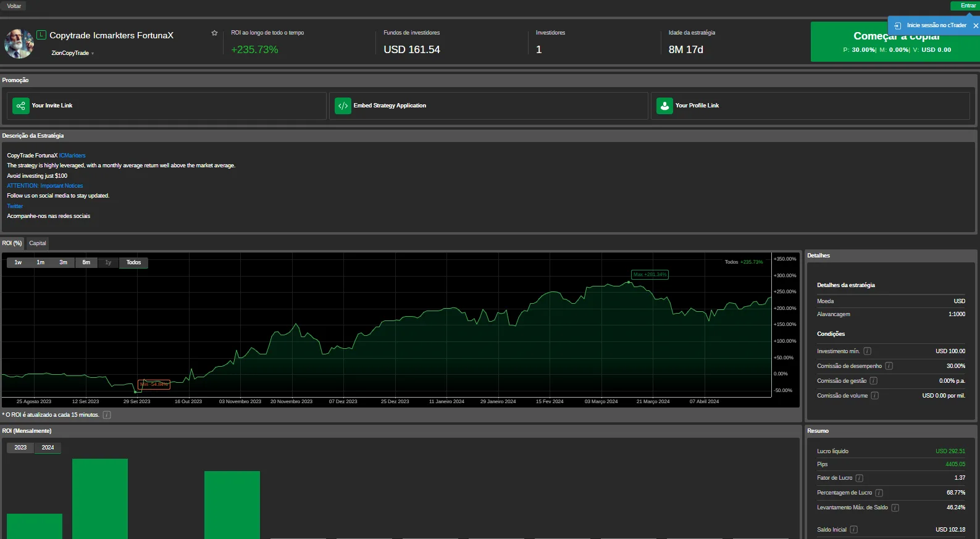Click Your Profile Link label
The width and height of the screenshot is (980, 539).
697,106
